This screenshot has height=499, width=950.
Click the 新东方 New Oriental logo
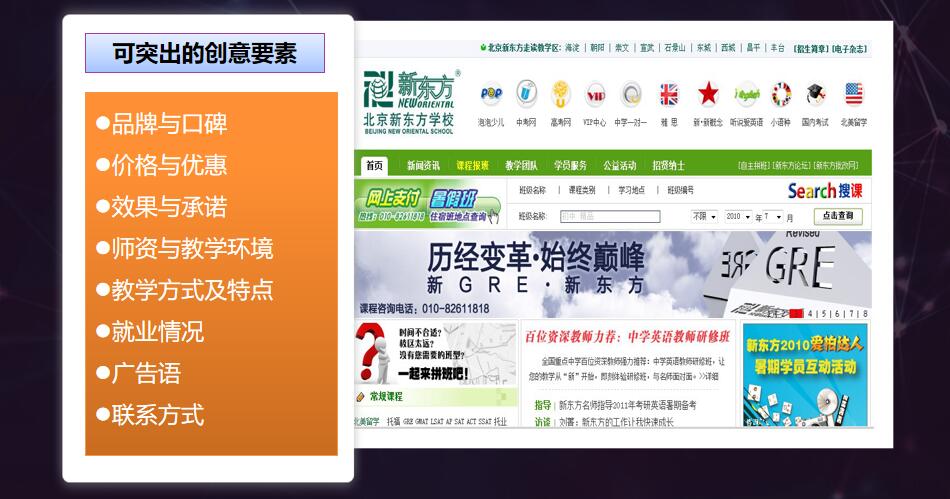click(x=410, y=102)
